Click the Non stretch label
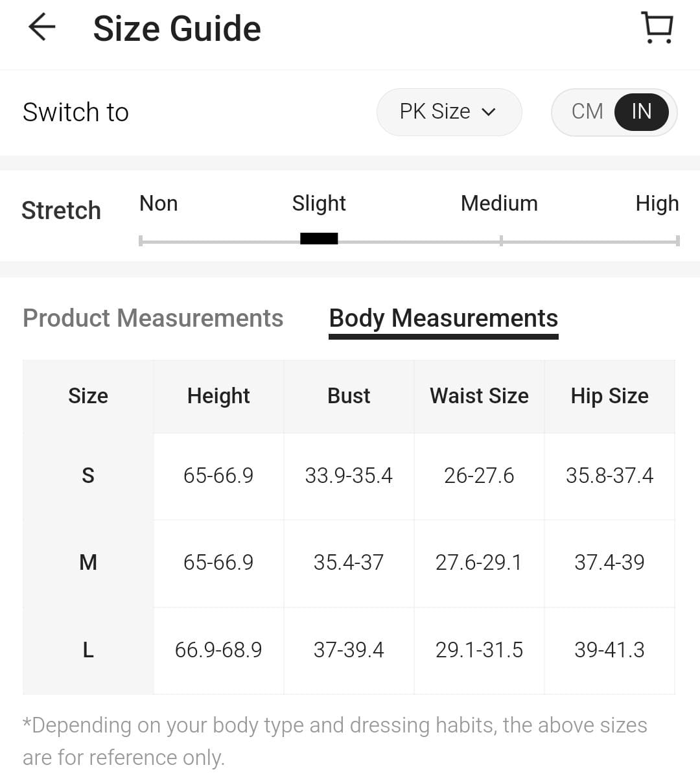 (x=158, y=204)
